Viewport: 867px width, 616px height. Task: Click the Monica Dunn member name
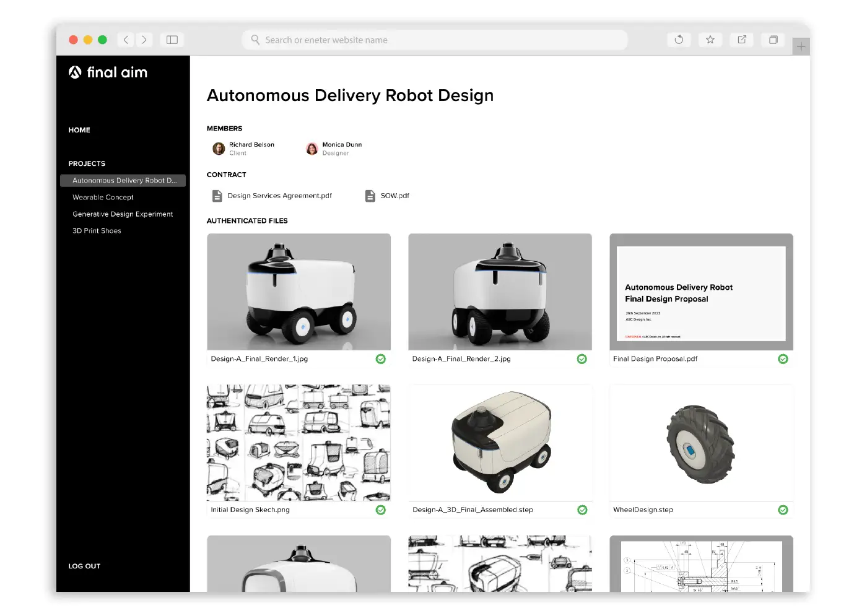point(342,145)
